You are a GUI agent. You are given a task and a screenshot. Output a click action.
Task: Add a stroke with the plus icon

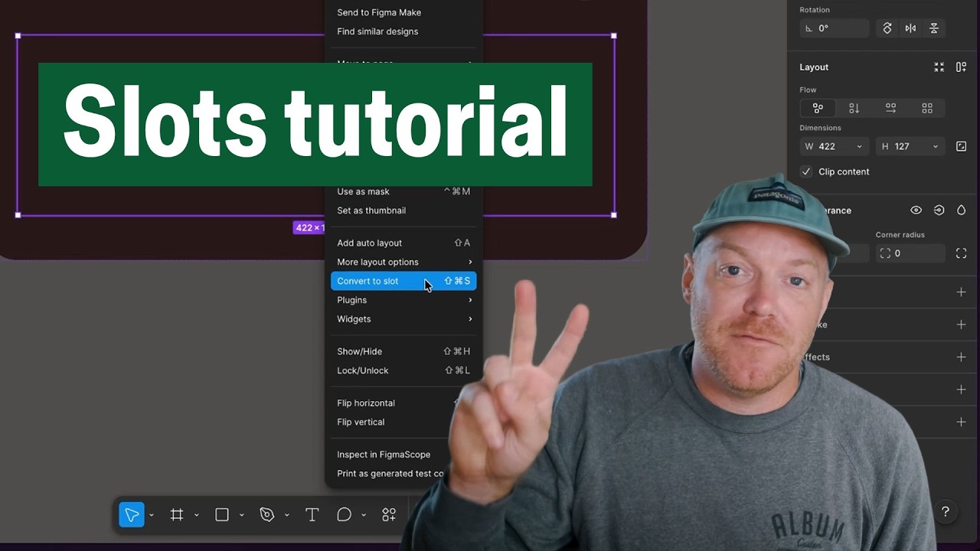coord(962,324)
